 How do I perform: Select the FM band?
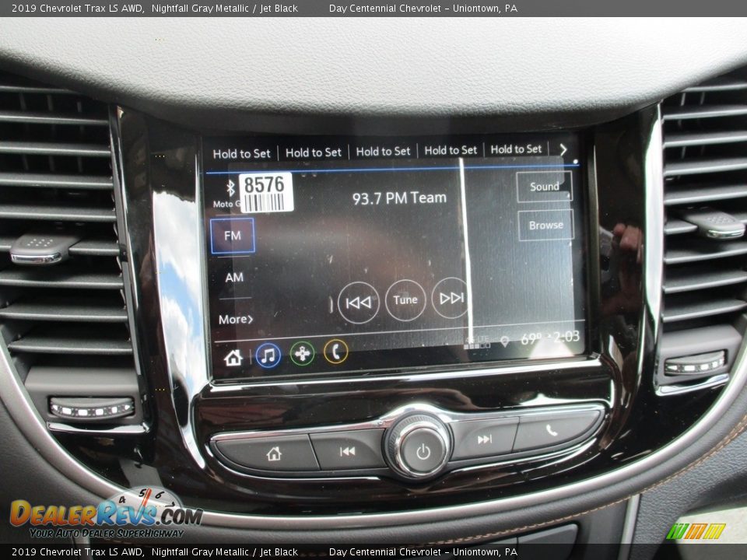click(233, 234)
